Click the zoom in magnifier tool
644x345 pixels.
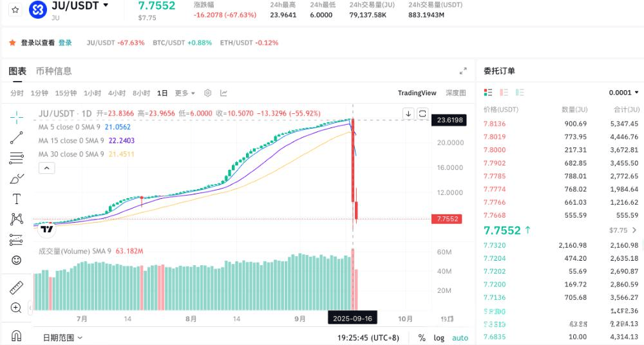click(x=17, y=308)
